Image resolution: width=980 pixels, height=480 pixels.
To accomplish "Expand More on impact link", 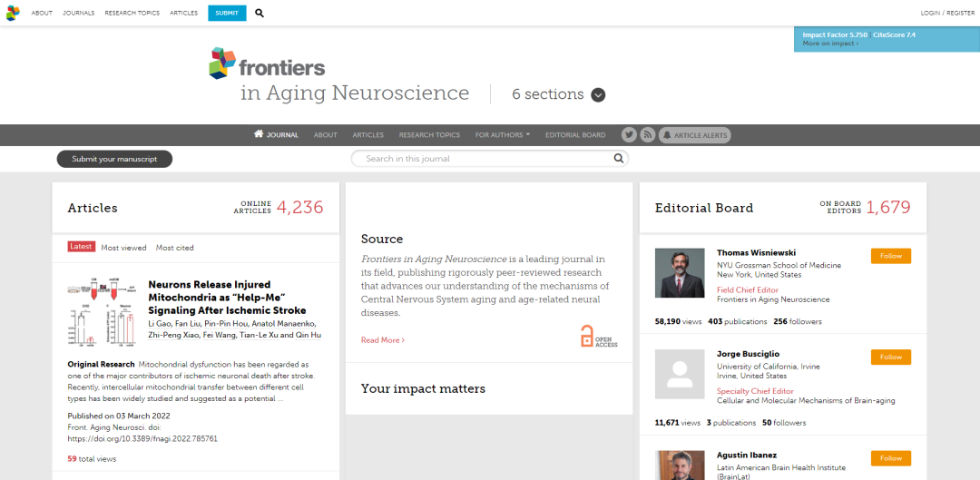I will 830,44.
